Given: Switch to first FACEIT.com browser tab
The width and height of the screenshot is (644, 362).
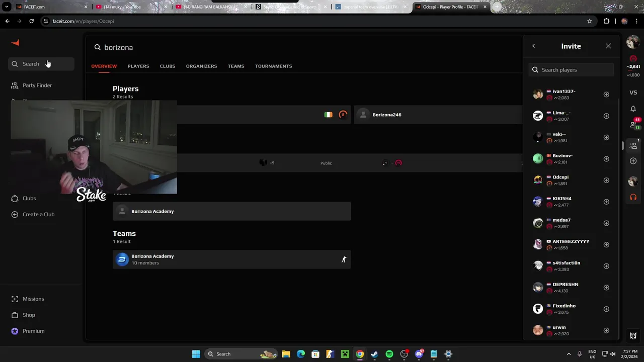Looking at the screenshot, I should (x=51, y=7).
